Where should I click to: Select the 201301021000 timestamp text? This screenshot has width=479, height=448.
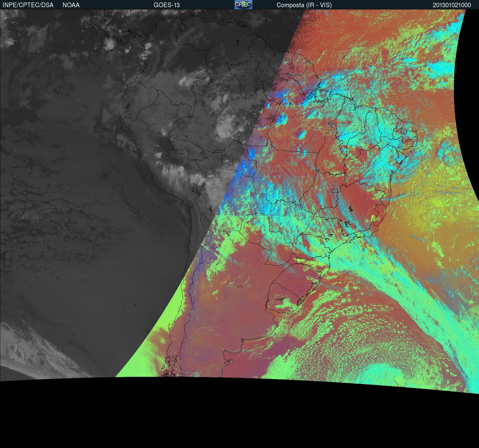coord(452,5)
